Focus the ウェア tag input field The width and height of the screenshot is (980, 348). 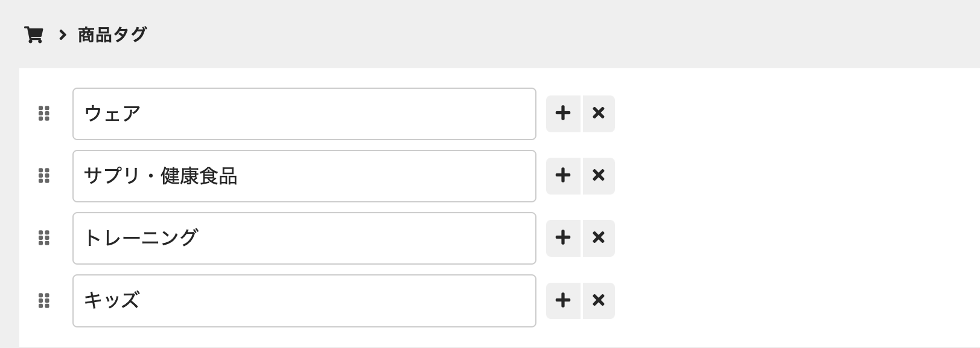tap(304, 114)
